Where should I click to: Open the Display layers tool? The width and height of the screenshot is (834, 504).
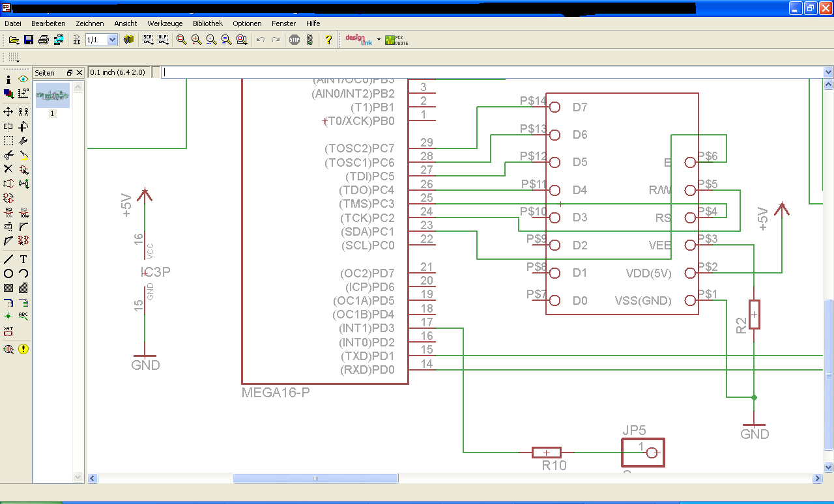tap(8, 94)
